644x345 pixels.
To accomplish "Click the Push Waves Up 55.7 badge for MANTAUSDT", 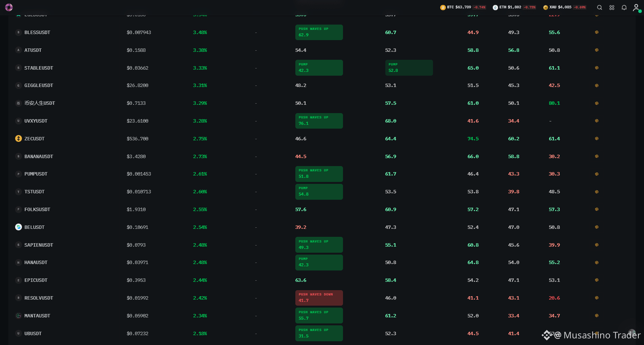I will point(319,315).
